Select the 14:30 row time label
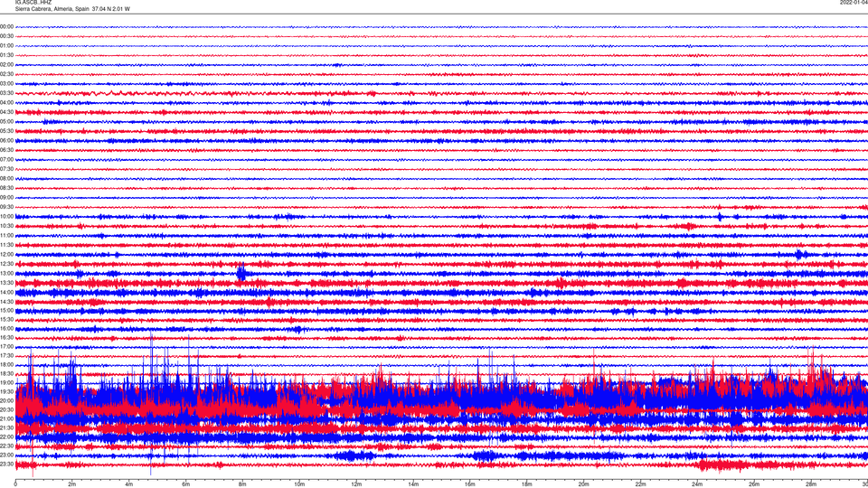Image resolution: width=868 pixels, height=488 pixels. [x=6, y=302]
